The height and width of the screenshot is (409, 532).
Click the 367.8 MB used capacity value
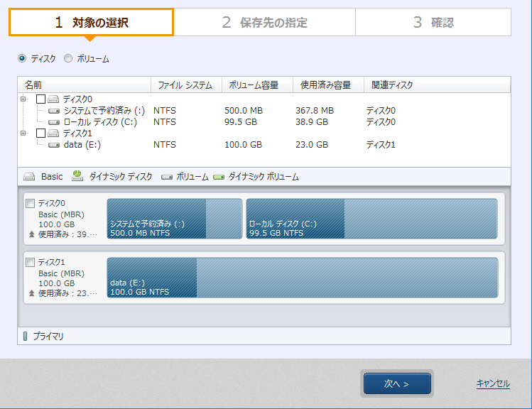pyautogui.click(x=315, y=111)
